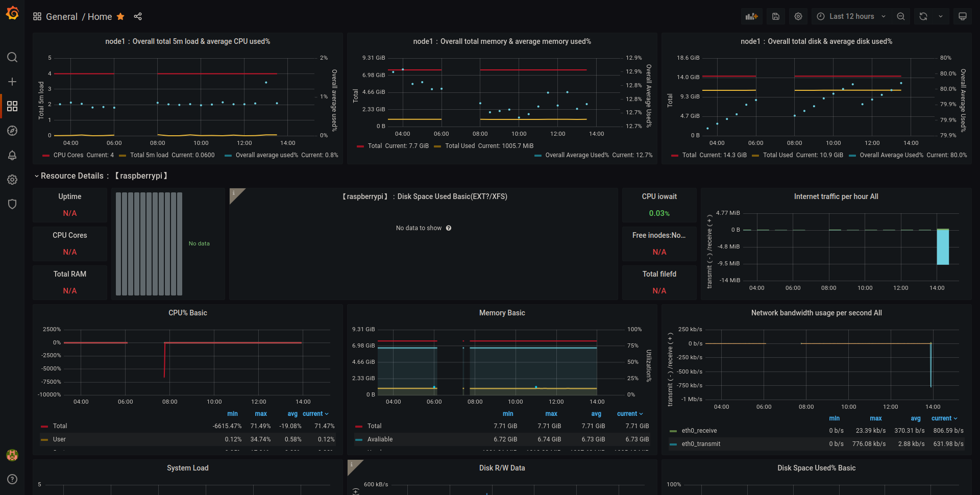Click info icon on Disk R/W Data panel
The image size is (980, 495).
[x=352, y=464]
